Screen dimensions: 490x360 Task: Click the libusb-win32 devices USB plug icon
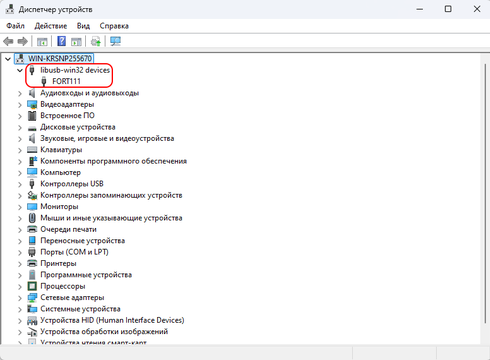tap(32, 70)
